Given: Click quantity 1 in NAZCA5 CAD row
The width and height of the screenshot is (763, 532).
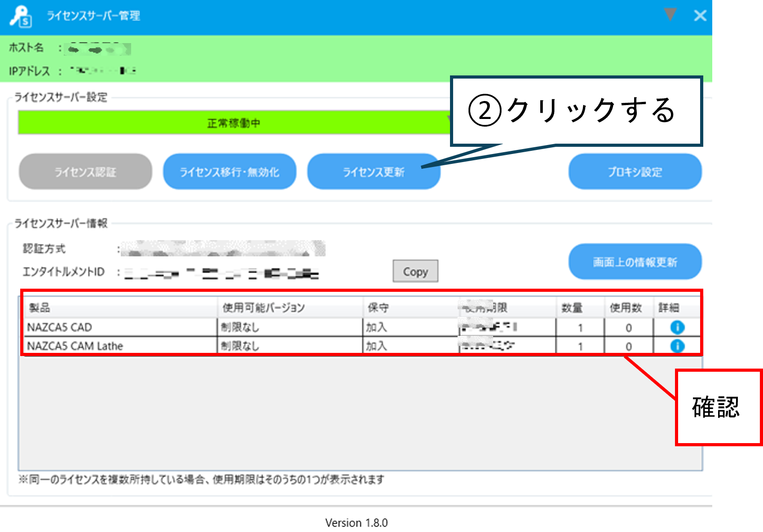Looking at the screenshot, I should tap(580, 328).
